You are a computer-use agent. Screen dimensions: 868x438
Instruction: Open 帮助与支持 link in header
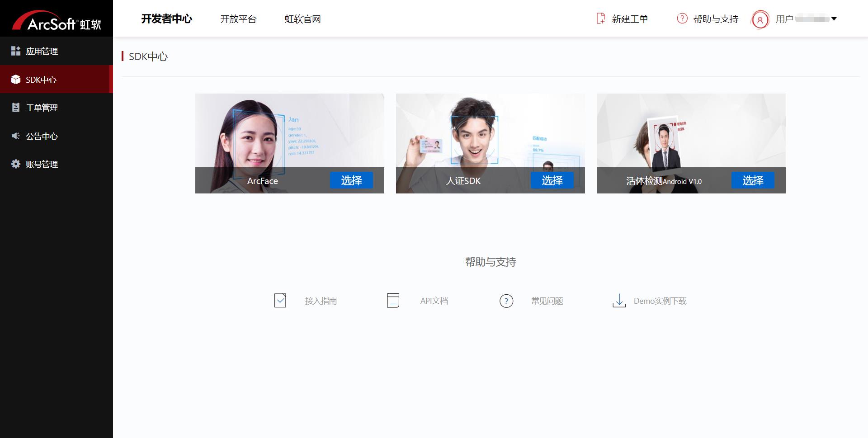pos(716,19)
